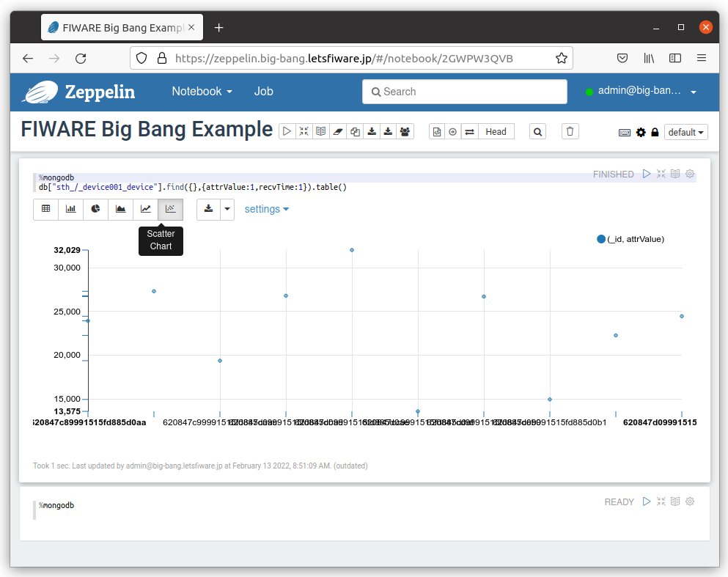Toggle output of the FINISHED paragraph
The width and height of the screenshot is (728, 577).
pos(675,174)
